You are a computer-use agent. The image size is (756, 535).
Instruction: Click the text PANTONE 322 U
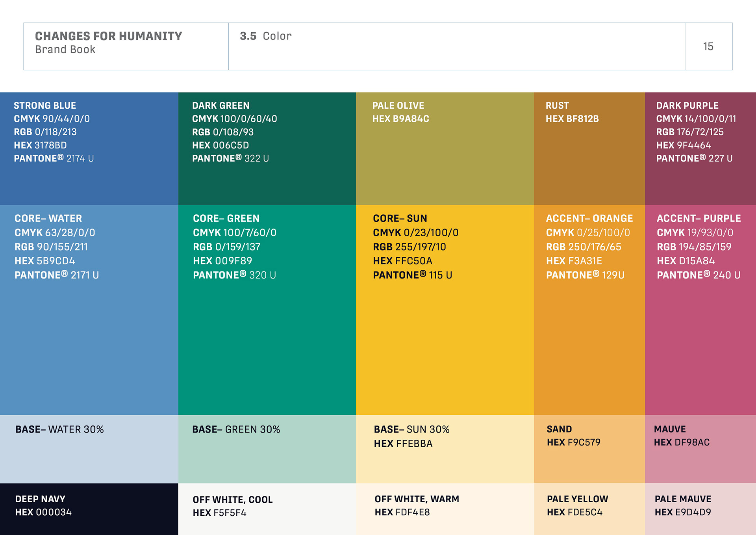pos(230,158)
